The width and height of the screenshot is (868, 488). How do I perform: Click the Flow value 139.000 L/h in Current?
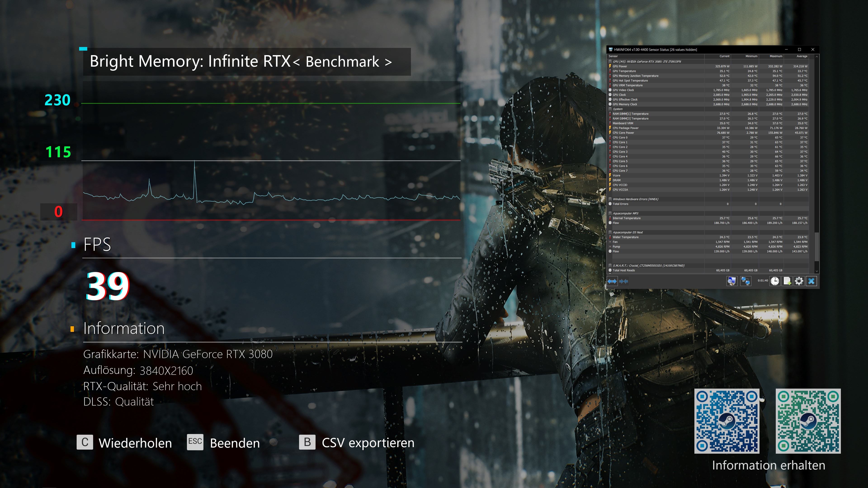click(x=722, y=252)
